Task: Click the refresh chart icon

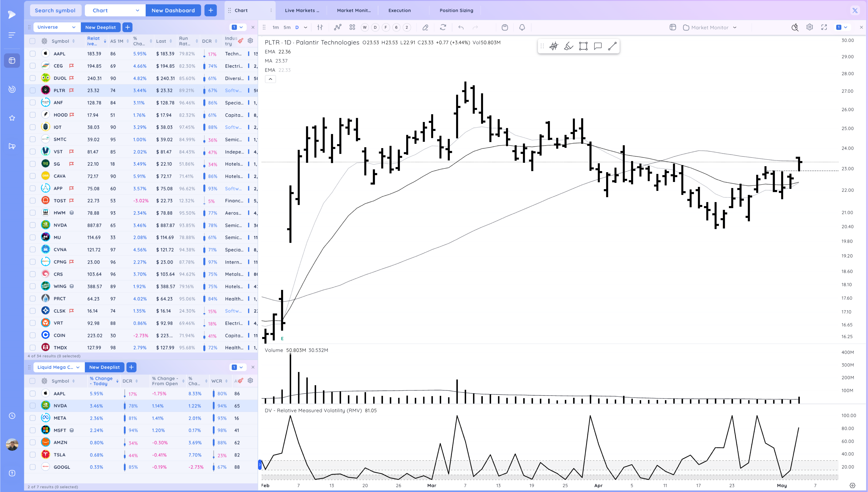Action: coord(443,27)
